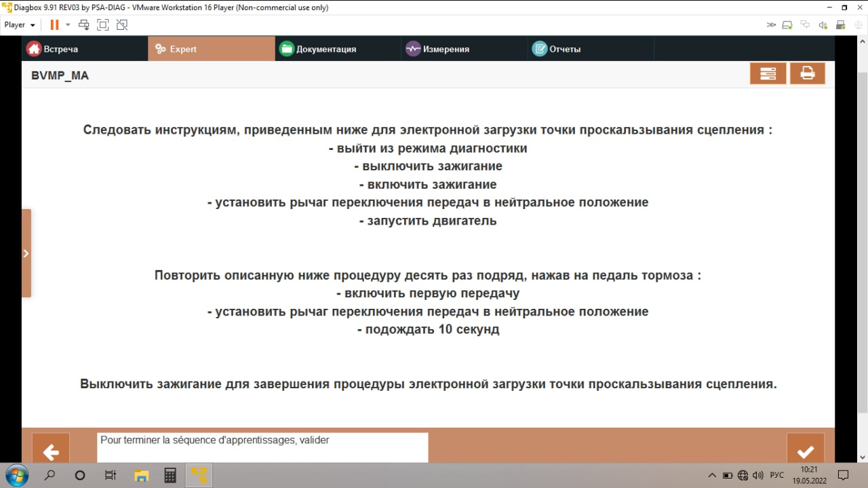
Task: Click 'выйти из режима диагностики' line
Action: 428,148
